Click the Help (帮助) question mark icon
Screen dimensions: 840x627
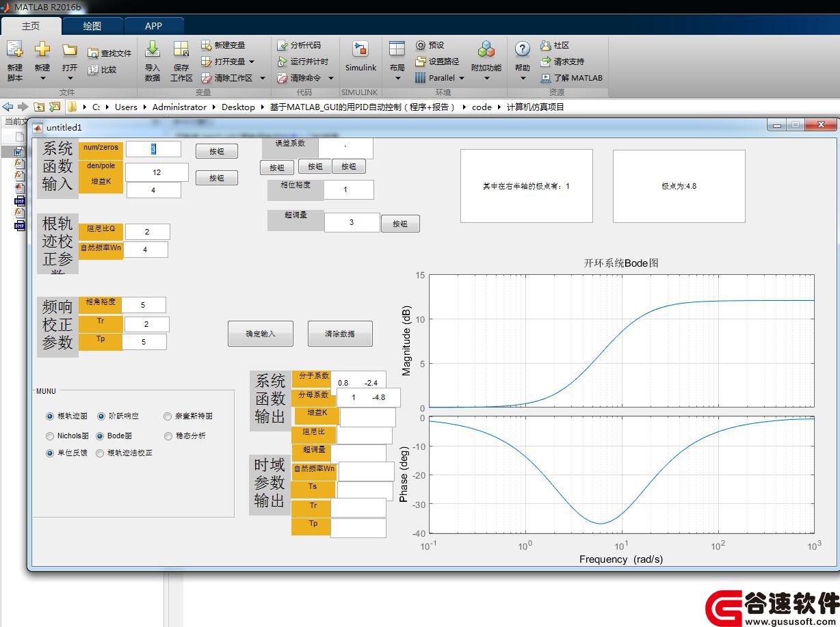522,49
